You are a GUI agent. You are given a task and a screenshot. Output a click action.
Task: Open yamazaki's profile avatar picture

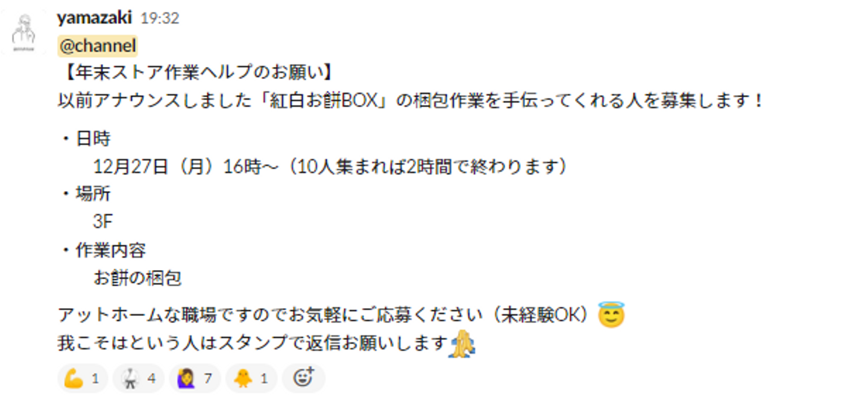pyautogui.click(x=24, y=33)
